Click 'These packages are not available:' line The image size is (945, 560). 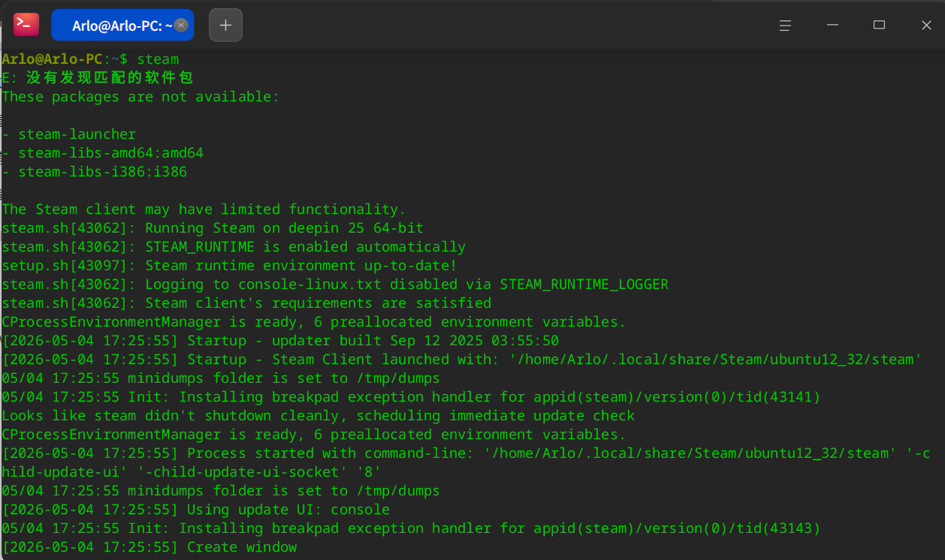tap(140, 97)
